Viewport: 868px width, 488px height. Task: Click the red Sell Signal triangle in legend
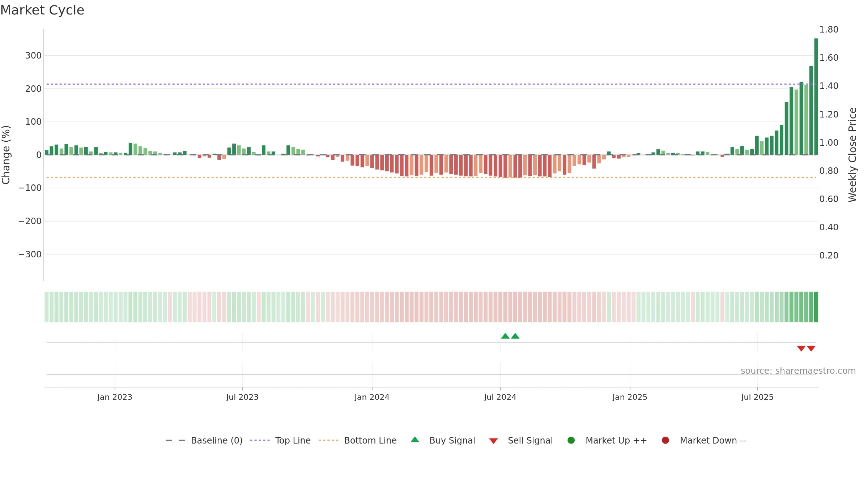pos(493,441)
